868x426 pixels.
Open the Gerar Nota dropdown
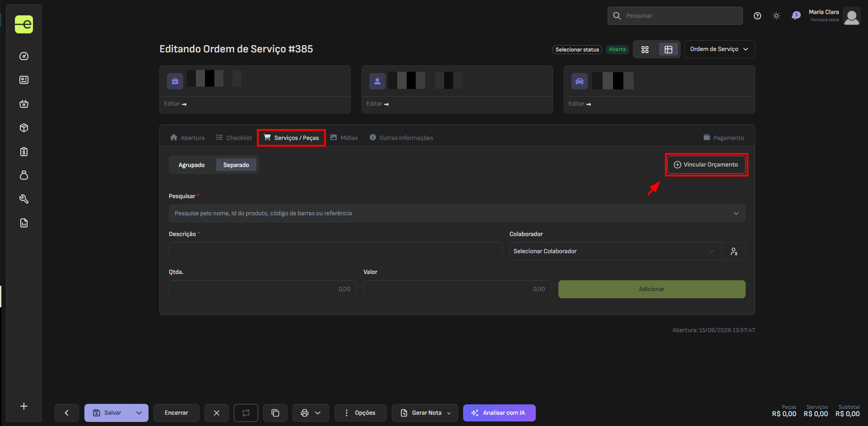click(x=425, y=413)
